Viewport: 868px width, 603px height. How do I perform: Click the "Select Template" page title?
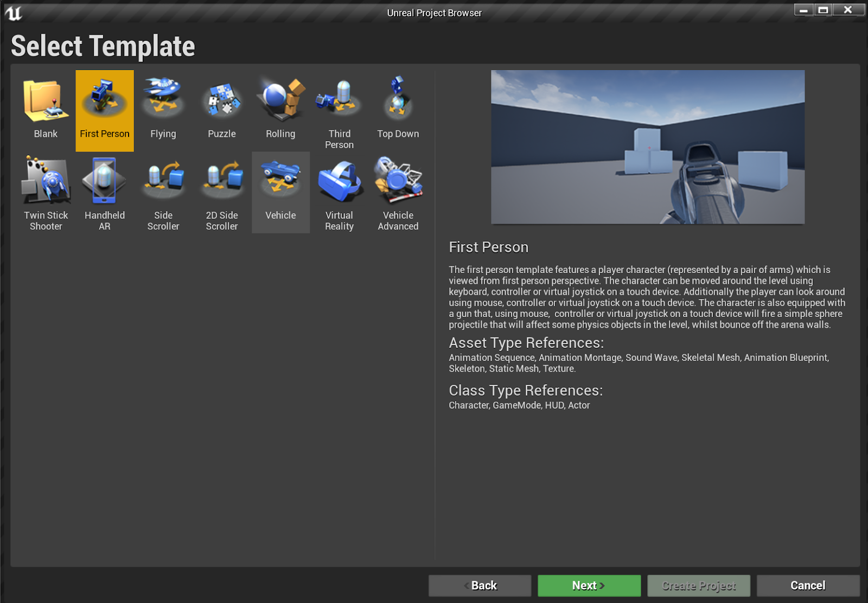tap(103, 46)
